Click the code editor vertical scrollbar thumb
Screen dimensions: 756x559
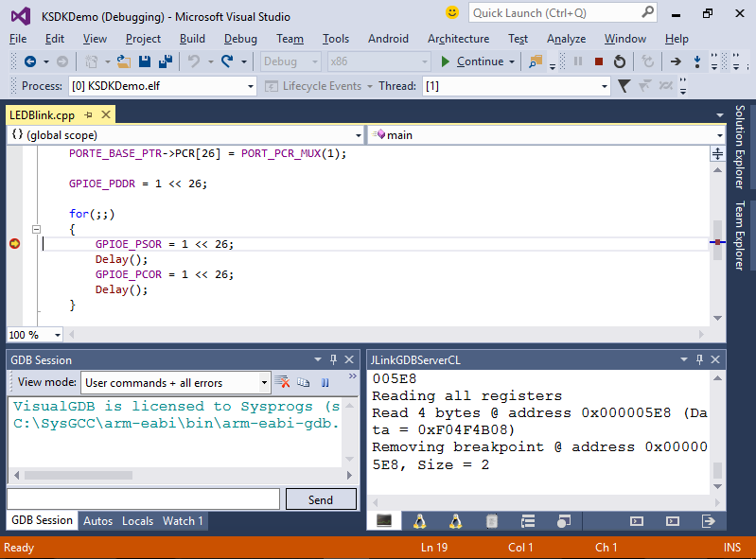click(x=717, y=240)
